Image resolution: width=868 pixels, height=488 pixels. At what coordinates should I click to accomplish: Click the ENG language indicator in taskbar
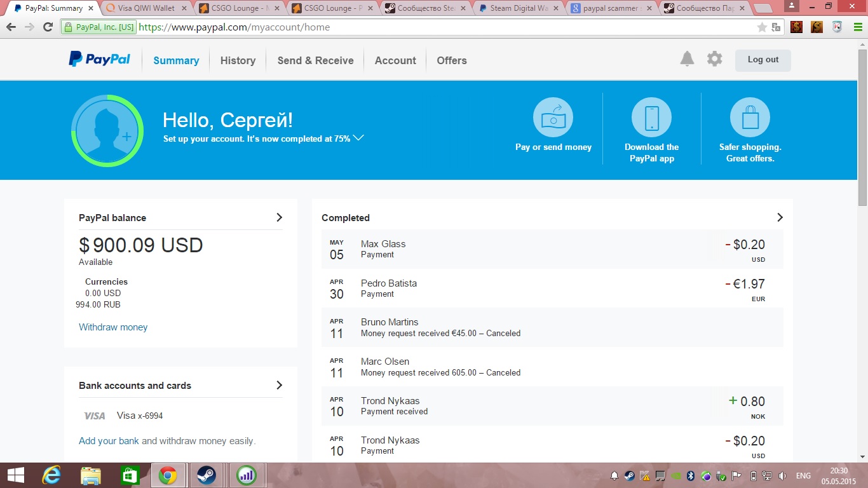click(803, 476)
